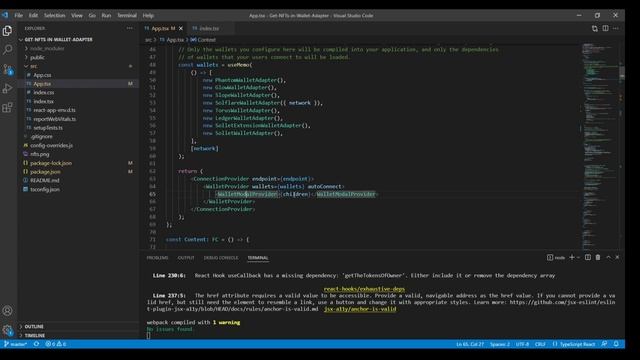Create a new terminal with plus icon

click(x=572, y=257)
